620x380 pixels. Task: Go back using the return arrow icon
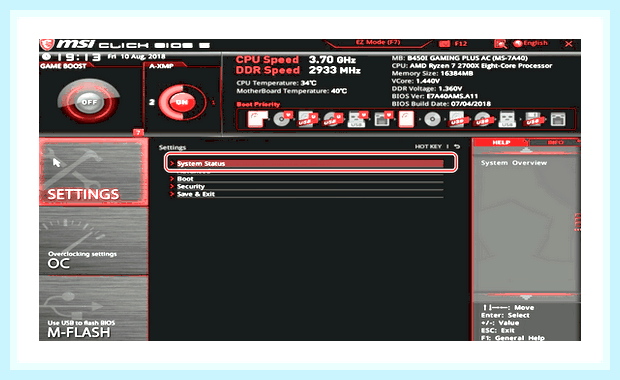457,147
